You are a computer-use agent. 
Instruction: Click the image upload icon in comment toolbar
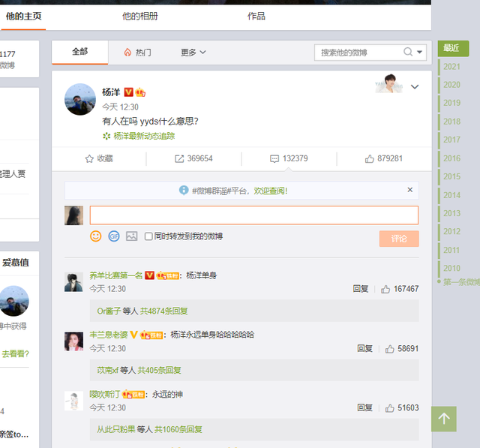click(132, 236)
